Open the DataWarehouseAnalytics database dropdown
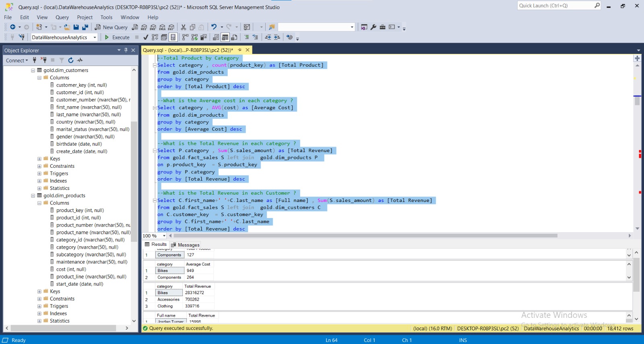 tap(95, 37)
